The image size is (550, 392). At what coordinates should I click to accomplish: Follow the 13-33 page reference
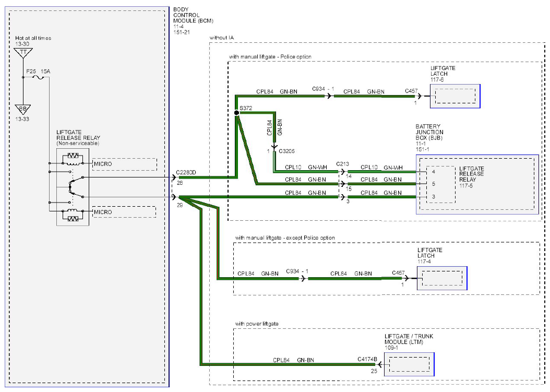[x=22, y=119]
